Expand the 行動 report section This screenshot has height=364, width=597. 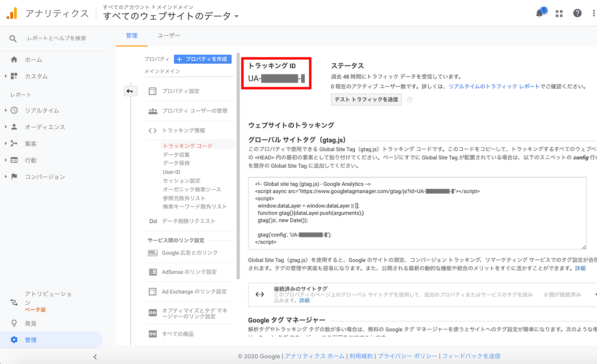click(x=5, y=160)
